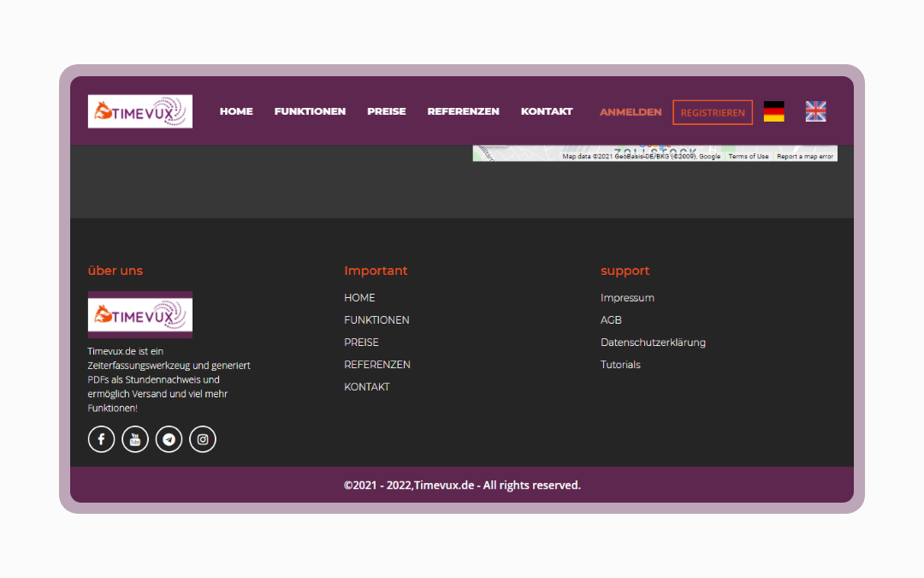Open the Impressum footer link
The image size is (924, 578).
[x=627, y=298]
